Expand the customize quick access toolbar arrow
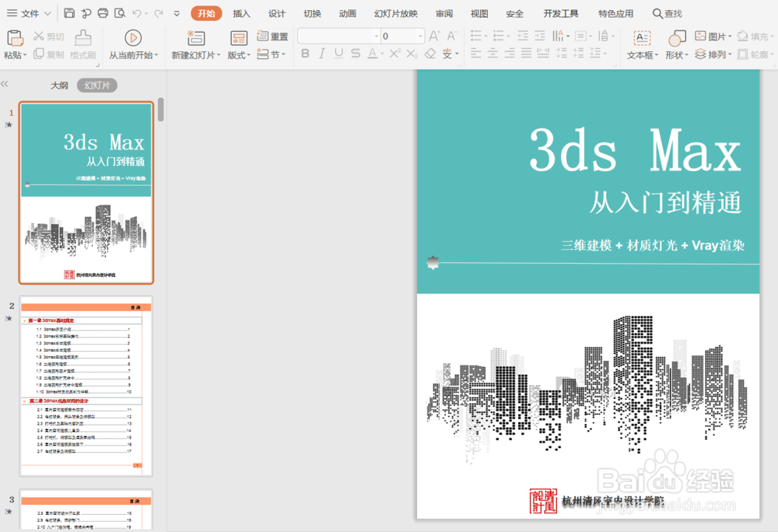Screen dimensions: 778x532 coord(177,13)
